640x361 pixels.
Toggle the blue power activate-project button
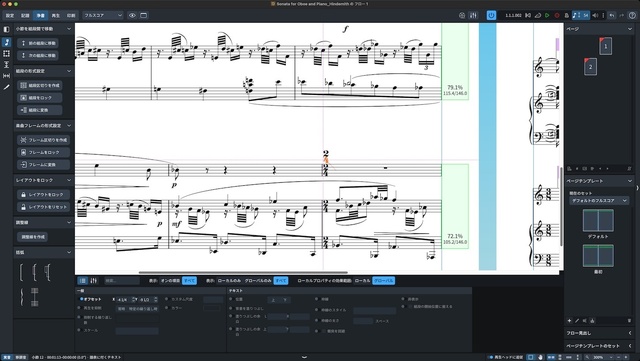click(491, 16)
